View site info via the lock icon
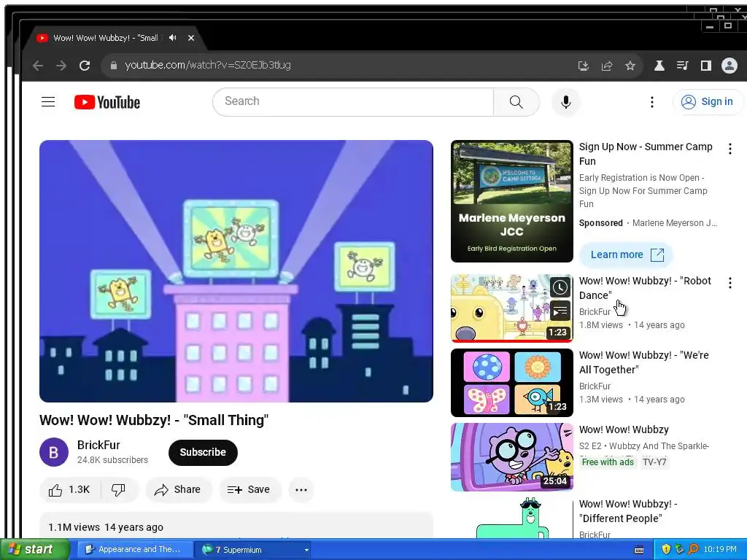747x560 pixels. (x=113, y=66)
